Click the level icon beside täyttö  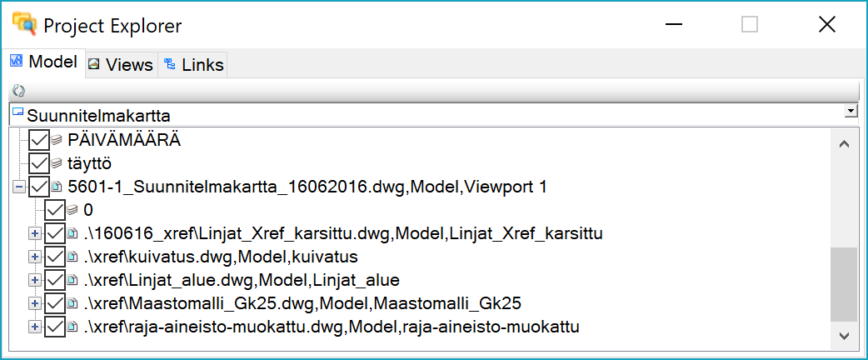tap(57, 163)
